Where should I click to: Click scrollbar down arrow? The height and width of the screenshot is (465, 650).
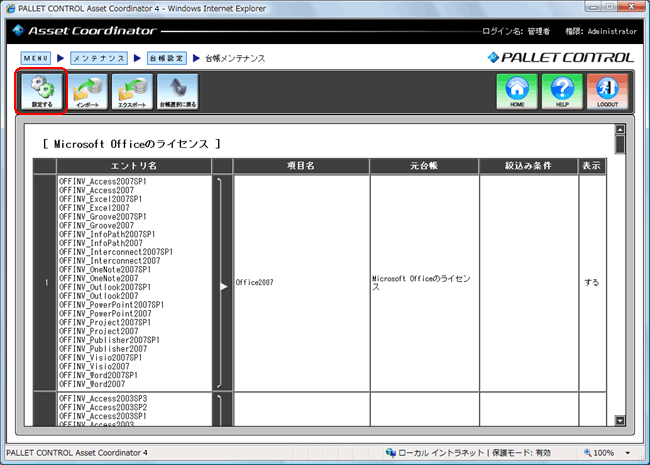(x=620, y=421)
